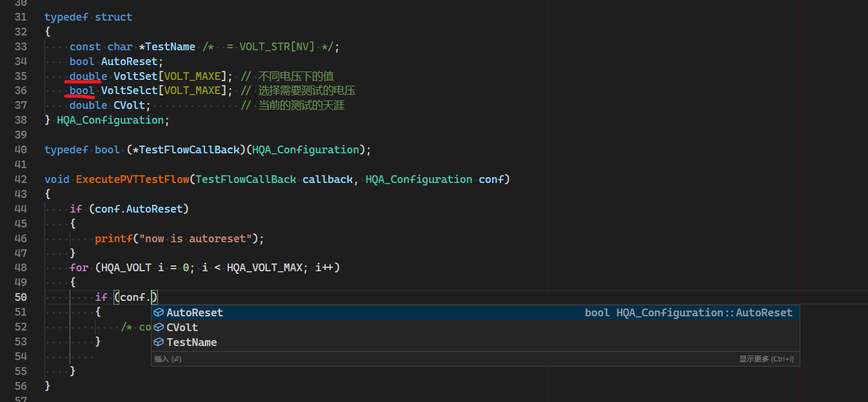
Task: Click the field icon beside TestName suggestion
Action: (159, 342)
